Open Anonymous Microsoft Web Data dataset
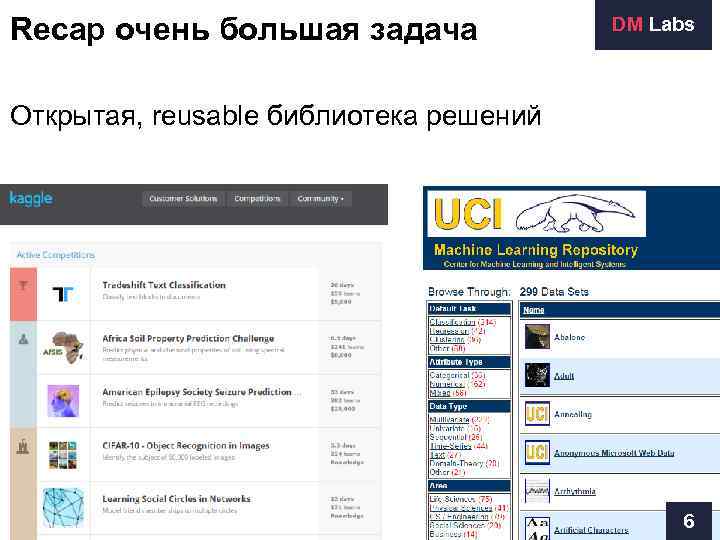The width and height of the screenshot is (720, 540). (614, 453)
